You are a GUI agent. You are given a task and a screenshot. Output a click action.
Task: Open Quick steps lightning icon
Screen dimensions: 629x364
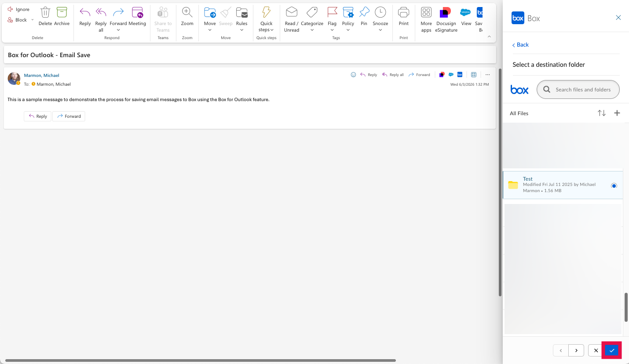pyautogui.click(x=266, y=12)
